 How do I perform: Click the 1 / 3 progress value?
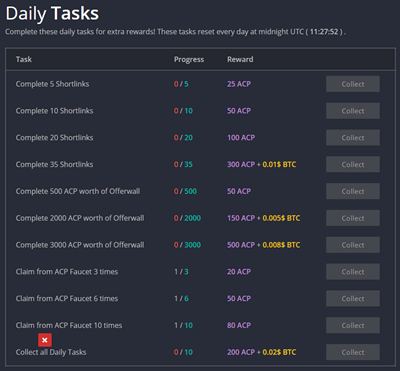181,272
